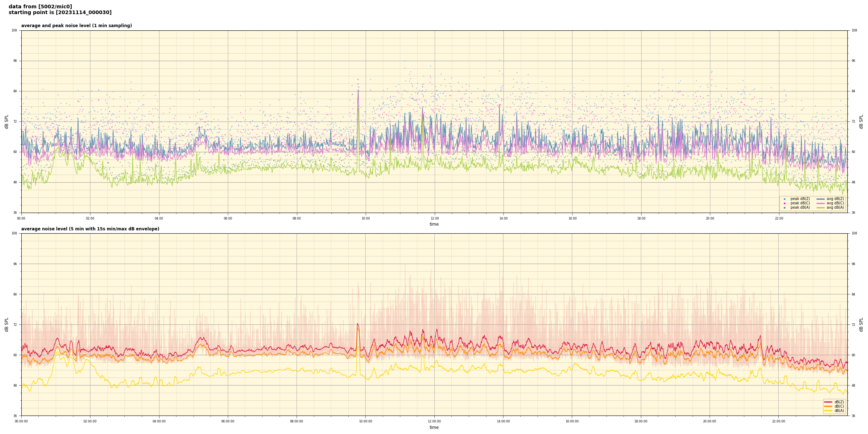Click the large spike near 09:45 in upper chart
The height and width of the screenshot is (434, 868).
pos(358,94)
